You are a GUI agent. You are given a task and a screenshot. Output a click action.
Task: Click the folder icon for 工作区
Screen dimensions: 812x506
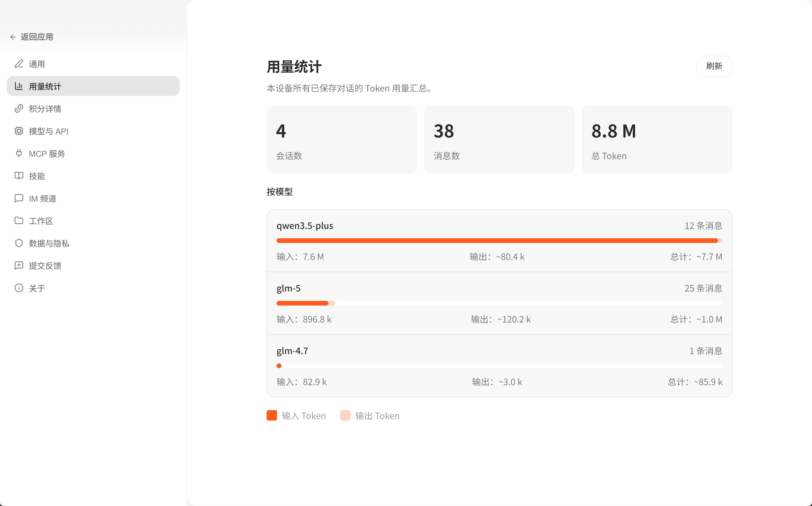point(19,221)
